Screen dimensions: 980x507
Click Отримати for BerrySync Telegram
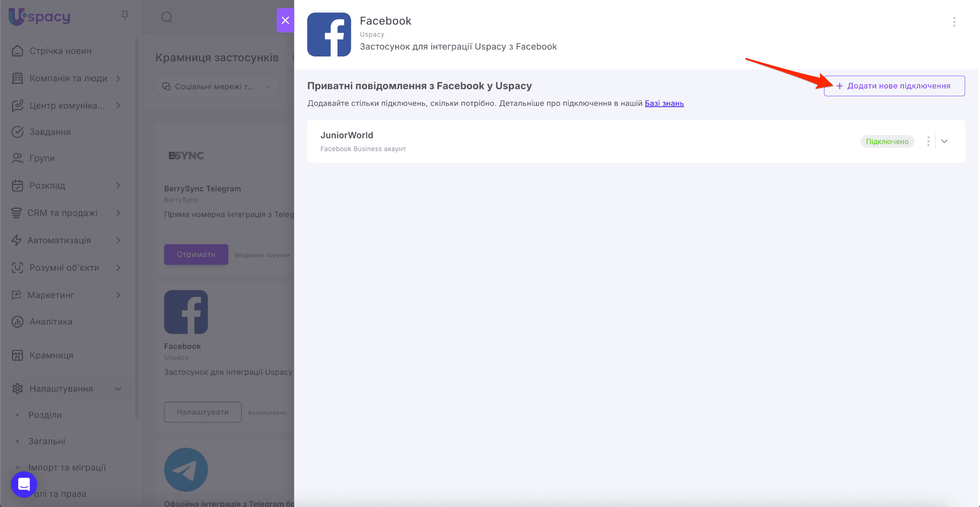[x=196, y=254]
